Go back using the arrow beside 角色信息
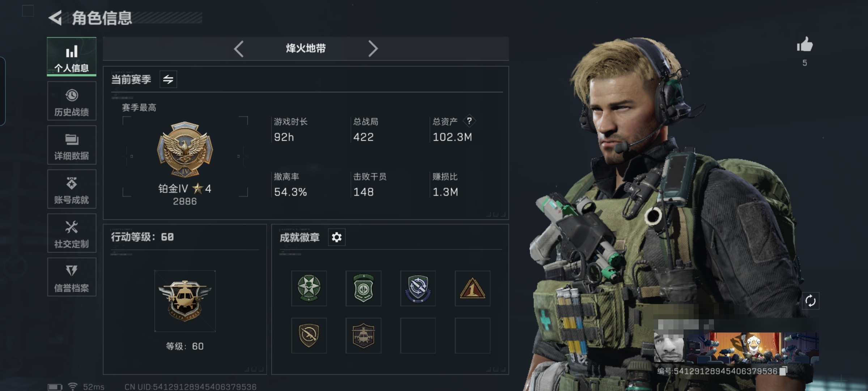The height and width of the screenshot is (391, 868). click(55, 17)
